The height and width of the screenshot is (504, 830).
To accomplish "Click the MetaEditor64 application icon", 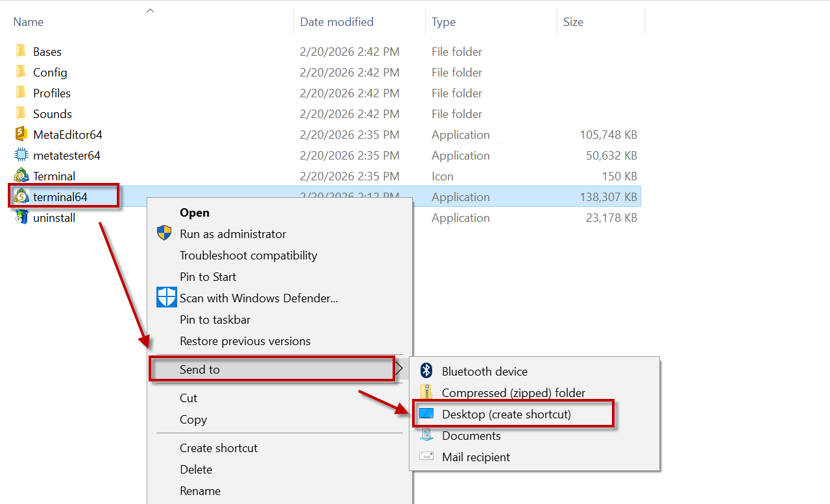I will (21, 134).
